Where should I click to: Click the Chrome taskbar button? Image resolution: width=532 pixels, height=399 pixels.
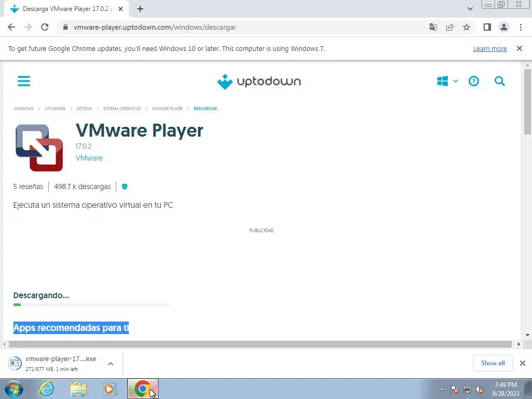click(143, 389)
